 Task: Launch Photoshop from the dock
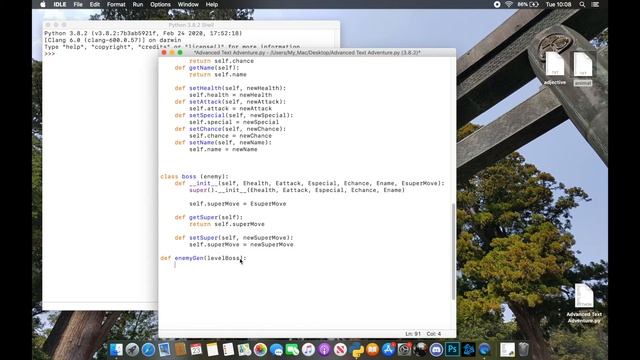point(452,349)
